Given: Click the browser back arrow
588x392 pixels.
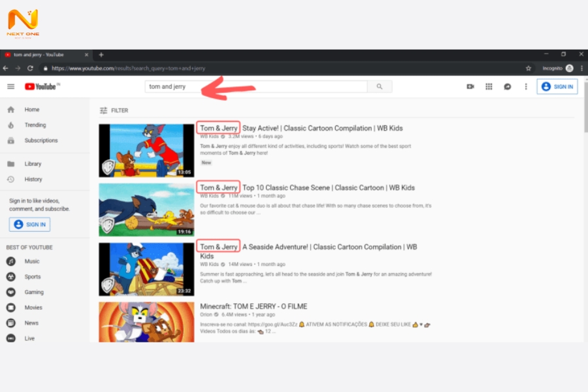Looking at the screenshot, I should tap(6, 68).
